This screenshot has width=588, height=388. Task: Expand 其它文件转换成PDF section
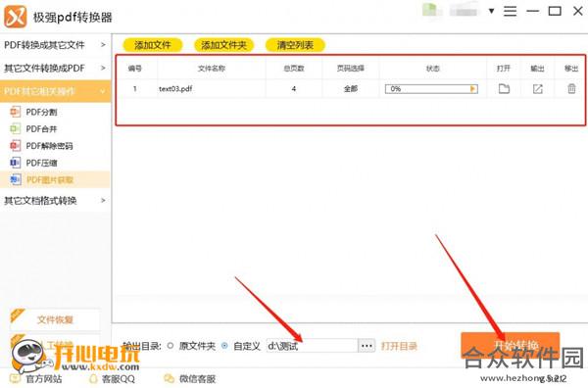(55, 69)
